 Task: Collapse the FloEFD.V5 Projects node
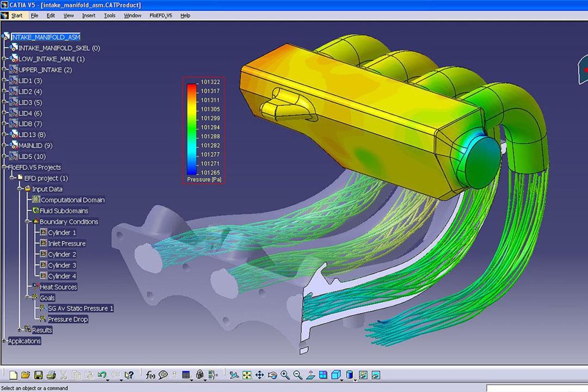[4, 167]
